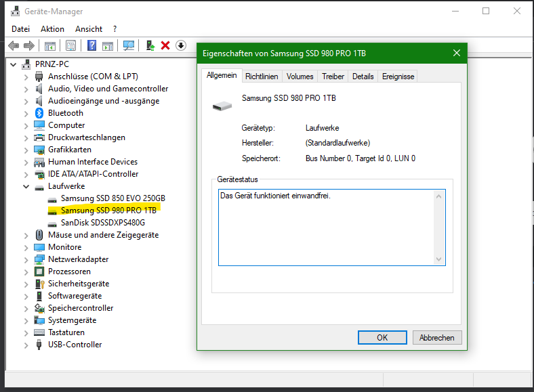534x392 pixels.
Task: Switch to the Treiber tab
Action: point(333,77)
